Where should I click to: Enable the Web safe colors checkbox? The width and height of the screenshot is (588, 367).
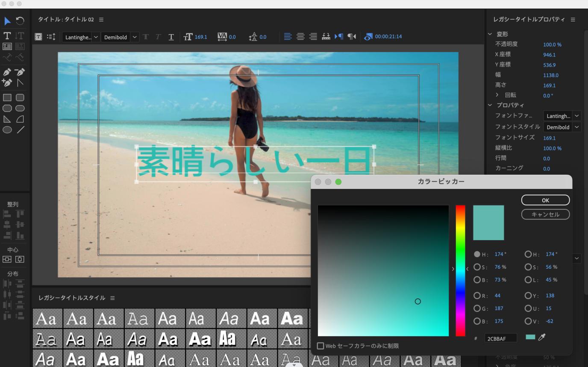[320, 346]
